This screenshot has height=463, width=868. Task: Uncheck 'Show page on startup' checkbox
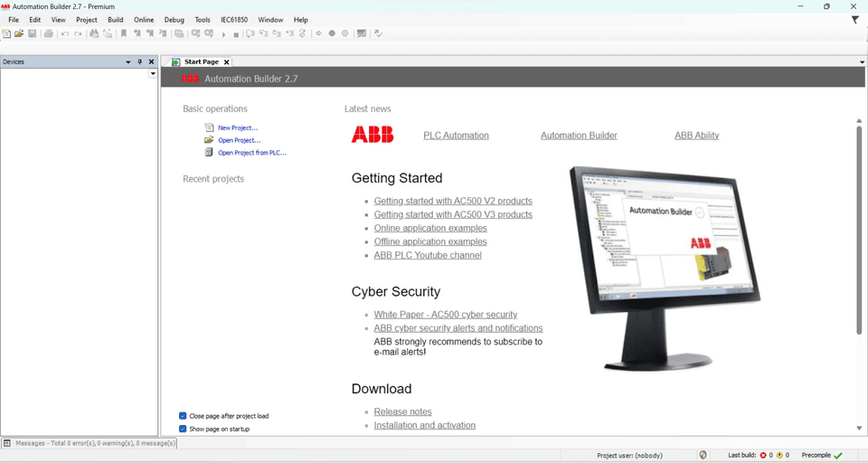[183, 429]
